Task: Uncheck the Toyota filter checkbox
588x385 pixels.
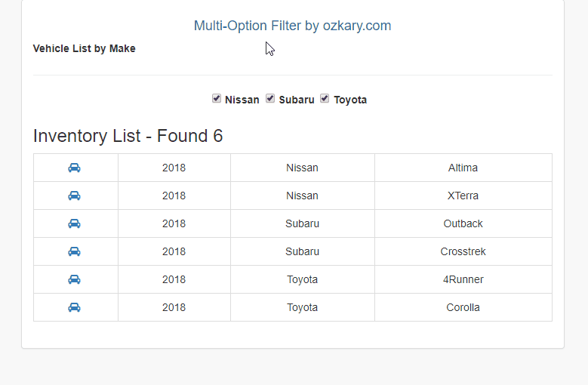Action: tap(325, 99)
